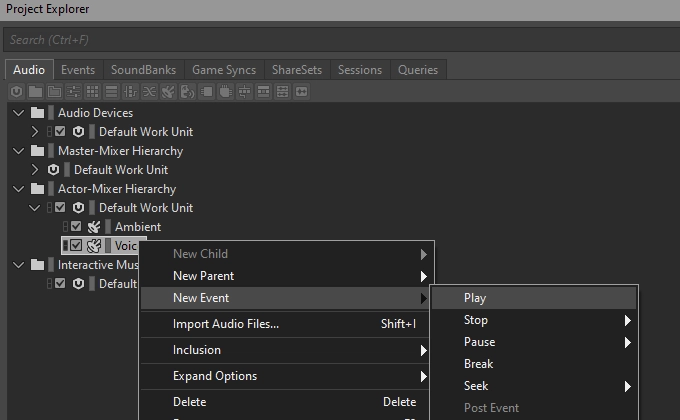Image resolution: width=680 pixels, height=420 pixels.
Task: Toggle checkbox of Actor-Mixer Default Work Unit
Action: 60,207
